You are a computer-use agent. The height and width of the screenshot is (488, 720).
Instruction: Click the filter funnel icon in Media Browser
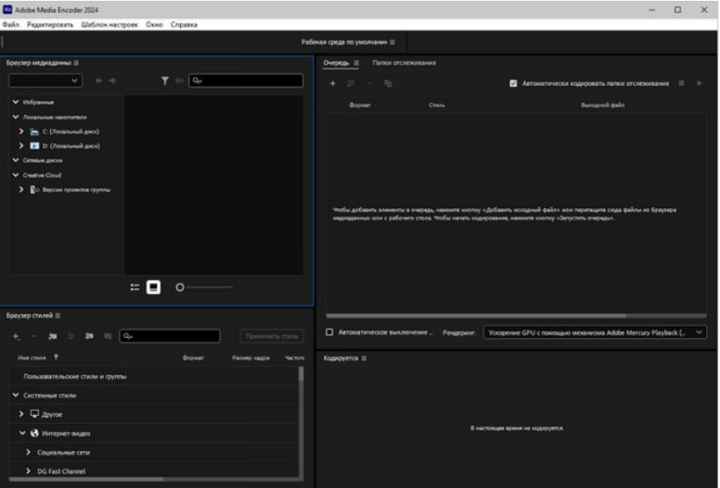(165, 80)
